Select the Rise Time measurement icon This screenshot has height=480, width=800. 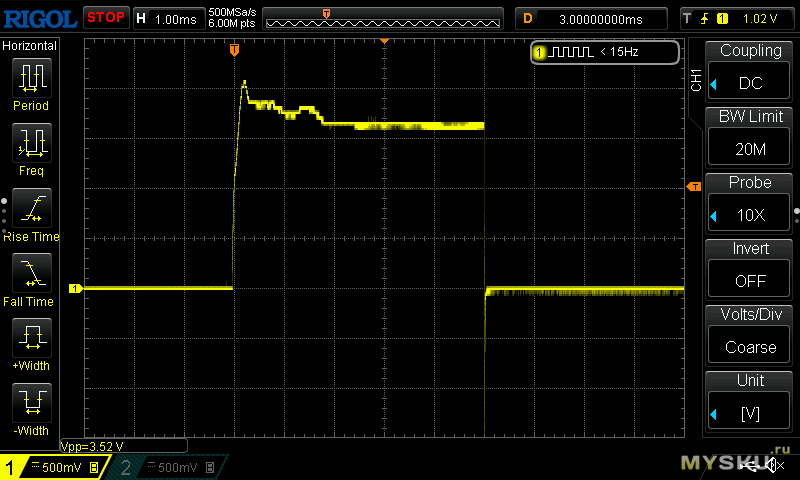[32, 208]
